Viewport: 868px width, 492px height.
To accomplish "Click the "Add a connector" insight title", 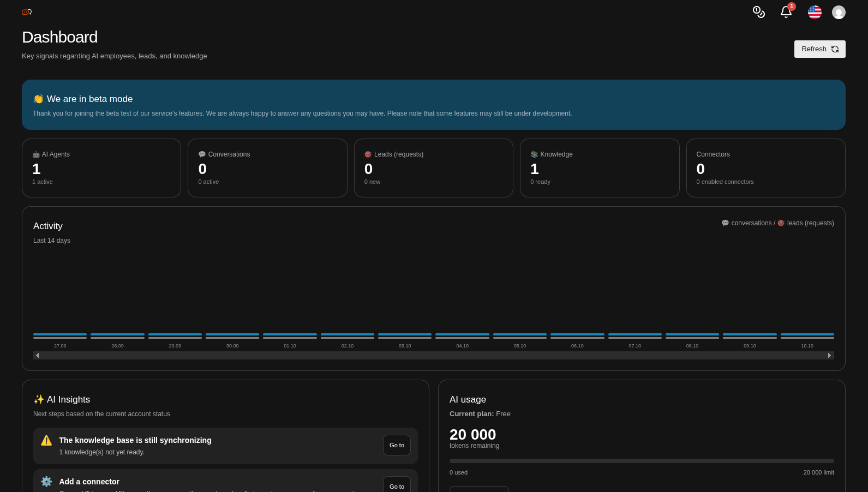I will [89, 482].
